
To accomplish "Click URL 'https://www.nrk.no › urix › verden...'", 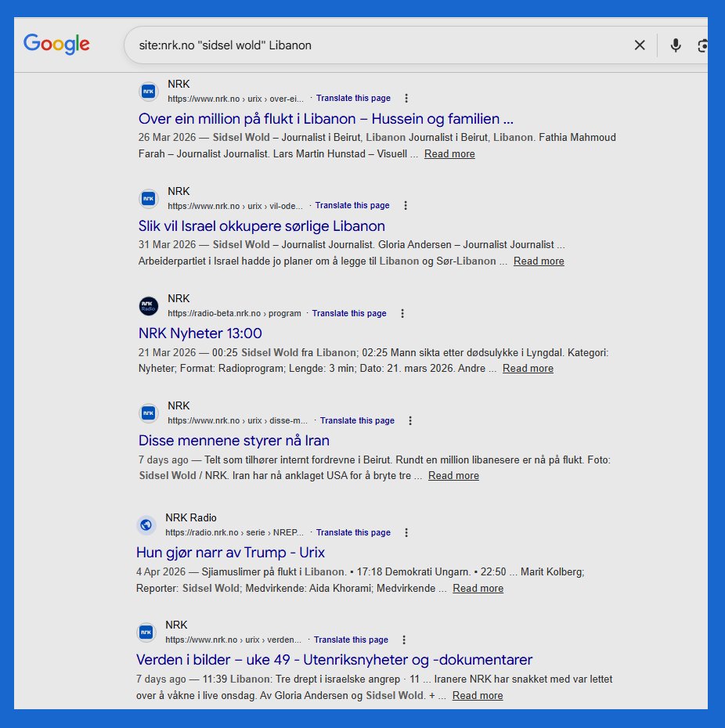I will pos(233,640).
